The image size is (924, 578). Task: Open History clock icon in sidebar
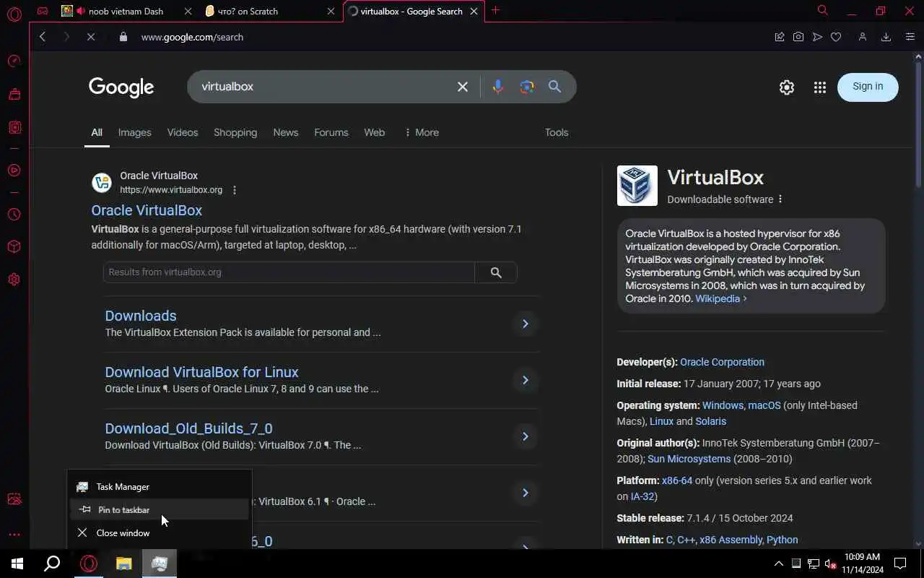14,215
